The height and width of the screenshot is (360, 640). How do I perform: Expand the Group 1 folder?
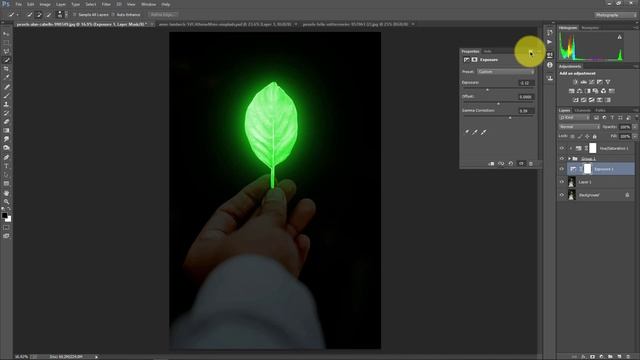pyautogui.click(x=569, y=158)
